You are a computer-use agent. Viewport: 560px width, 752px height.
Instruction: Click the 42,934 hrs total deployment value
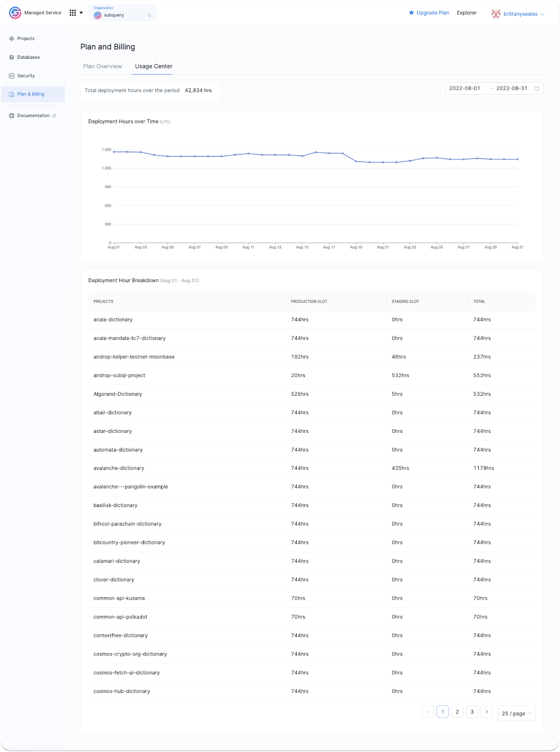tap(198, 90)
